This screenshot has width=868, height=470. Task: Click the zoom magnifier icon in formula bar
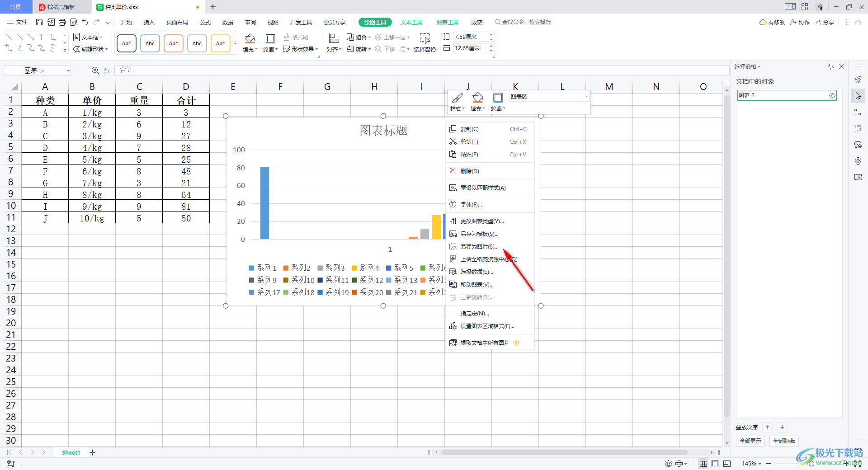pos(95,70)
